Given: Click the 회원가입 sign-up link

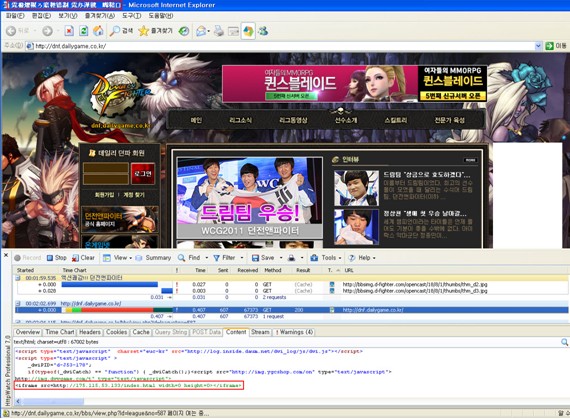Looking at the screenshot, I should point(104,195).
